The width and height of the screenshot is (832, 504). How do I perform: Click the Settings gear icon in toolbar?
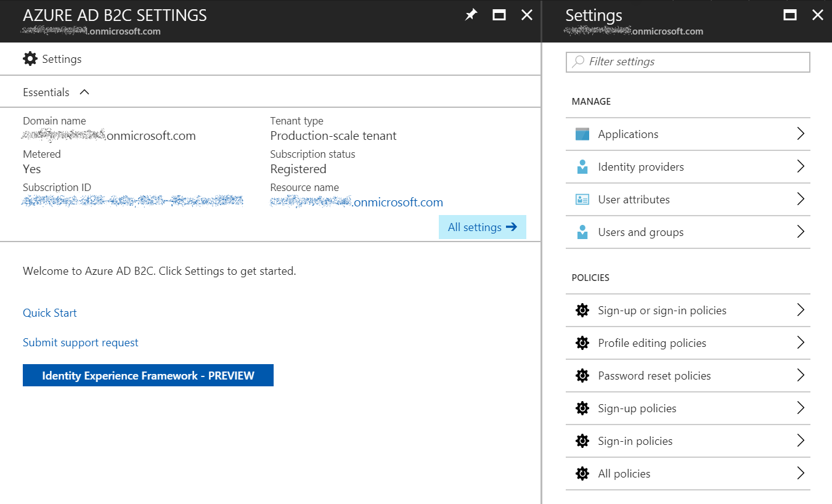[30, 59]
